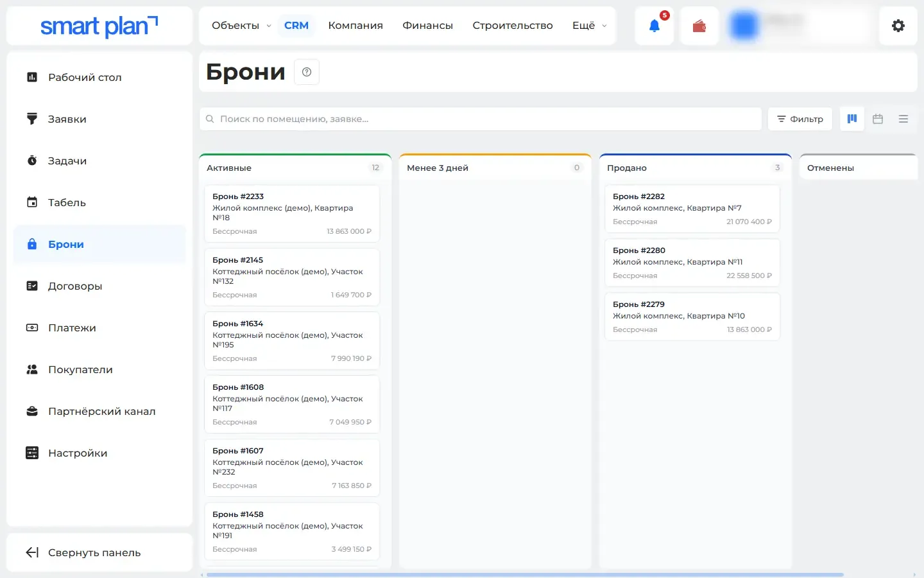The image size is (924, 578).
Task: Open the red wallet icon
Action: (699, 26)
